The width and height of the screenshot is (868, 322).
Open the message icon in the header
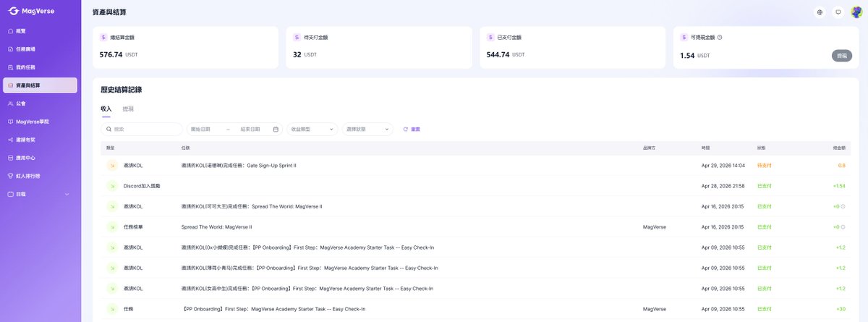pyautogui.click(x=838, y=12)
